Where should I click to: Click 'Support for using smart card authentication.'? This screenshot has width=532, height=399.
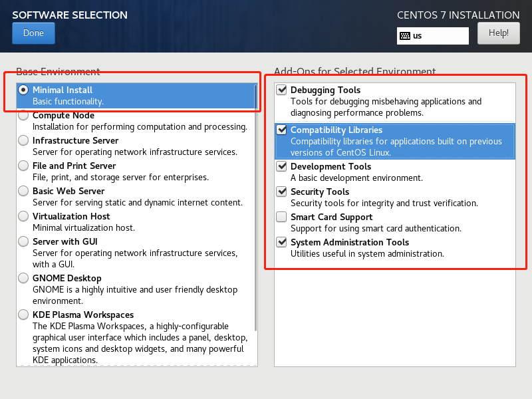coord(376,228)
